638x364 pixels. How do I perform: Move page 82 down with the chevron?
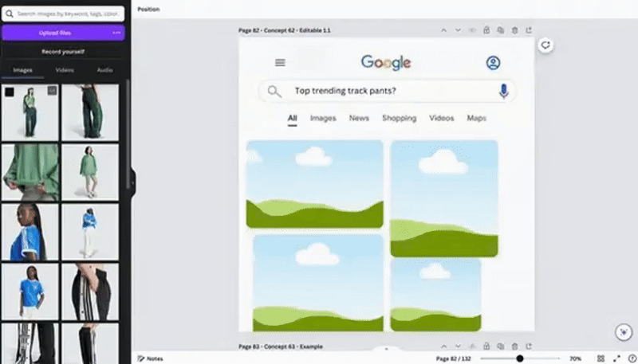[458, 30]
